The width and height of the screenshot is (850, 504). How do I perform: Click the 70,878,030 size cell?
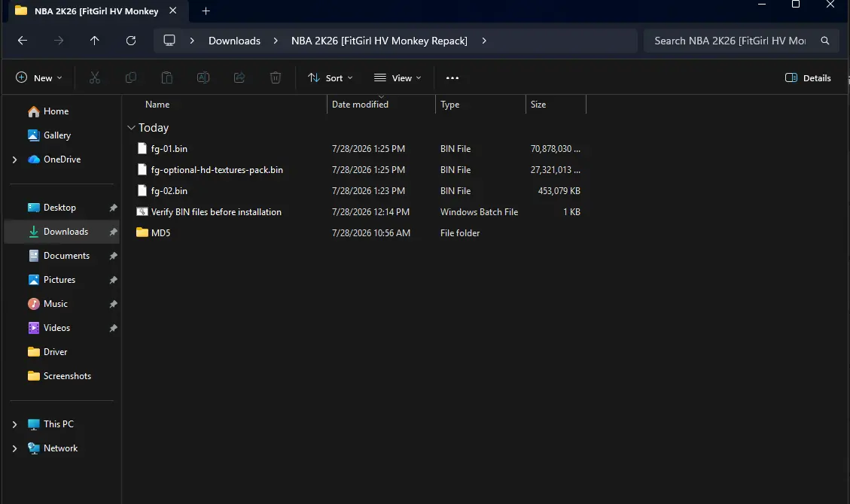[x=555, y=148]
